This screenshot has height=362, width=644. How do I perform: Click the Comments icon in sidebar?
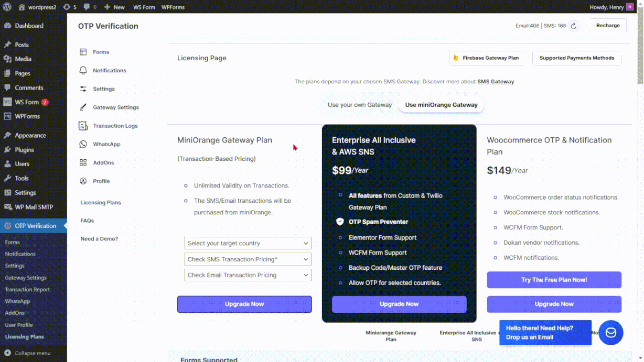7,87
